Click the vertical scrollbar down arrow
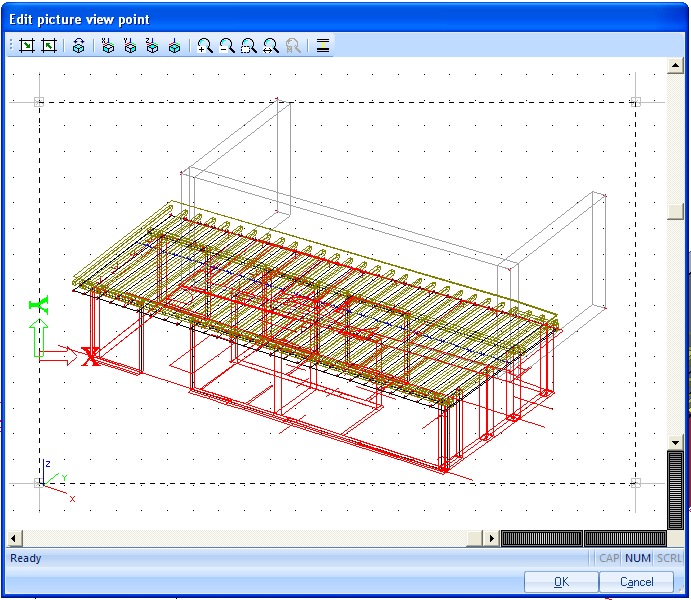 675,442
